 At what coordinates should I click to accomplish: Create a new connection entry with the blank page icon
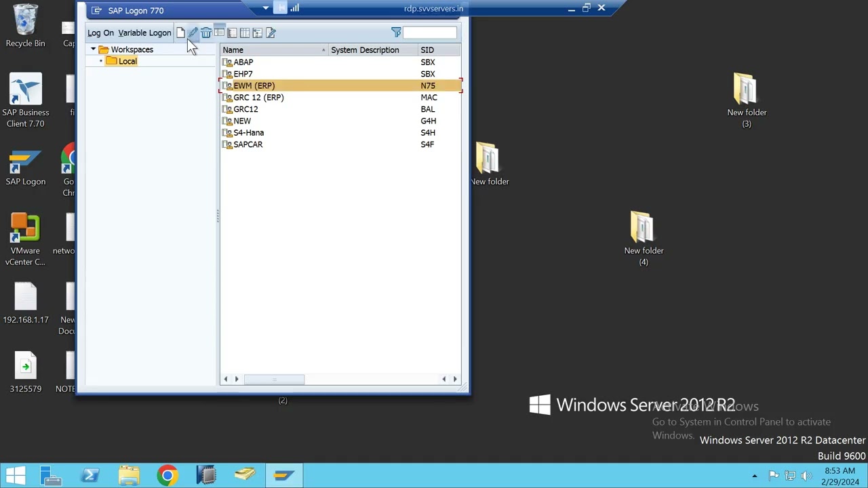pos(180,33)
